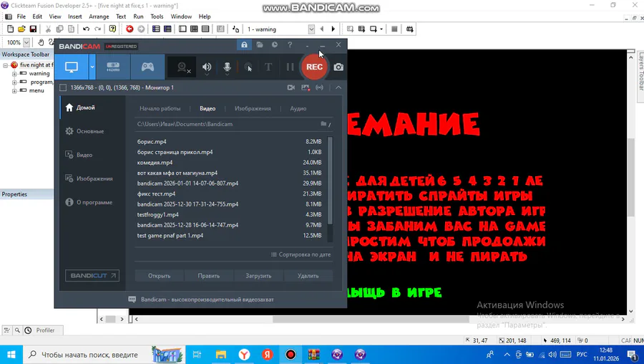644x364 pixels.
Task: Open the Insert menu in Fusion
Action: click(x=74, y=16)
